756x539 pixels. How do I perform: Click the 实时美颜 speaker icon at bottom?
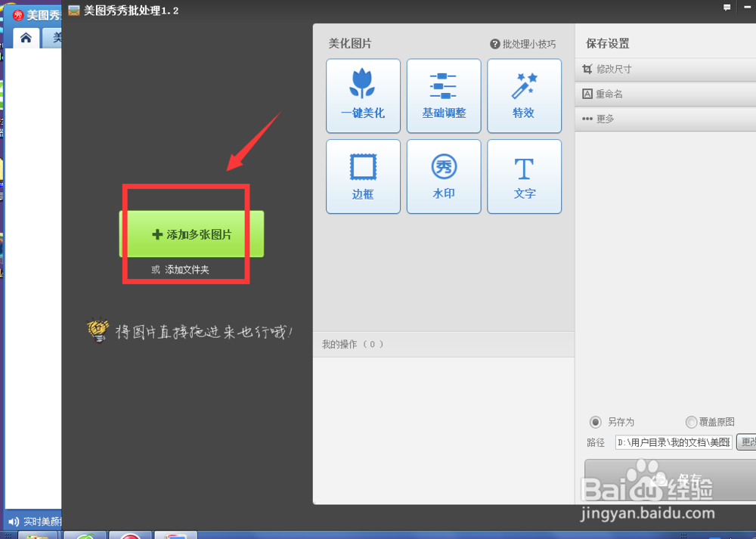coord(14,522)
